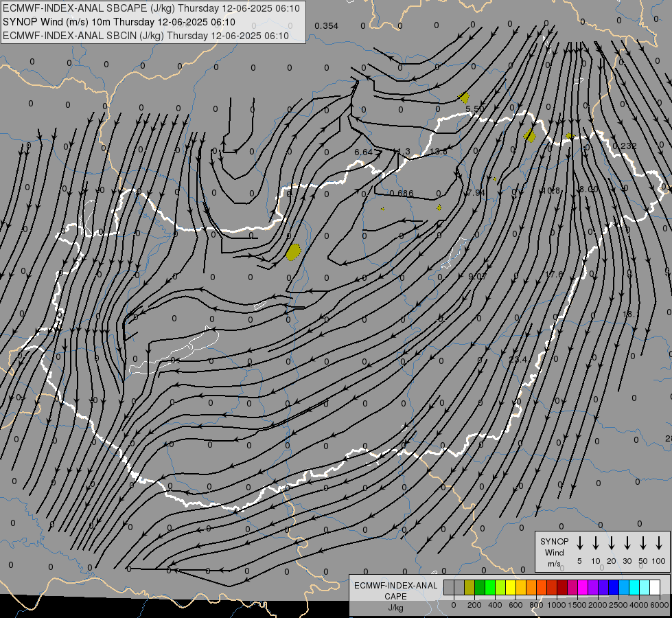This screenshot has width=672, height=618.
Task: Select the purple CAPE swatch after 2000
Action: [x=603, y=587]
